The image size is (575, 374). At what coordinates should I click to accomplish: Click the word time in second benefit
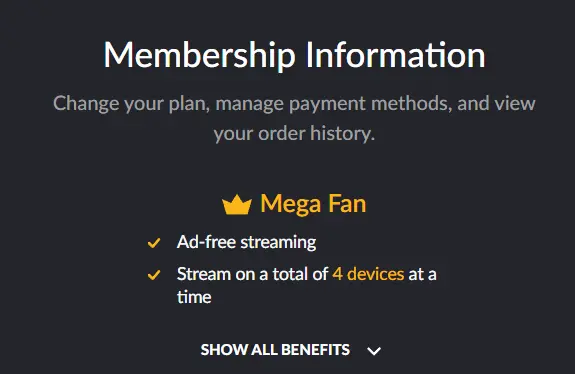[194, 297]
